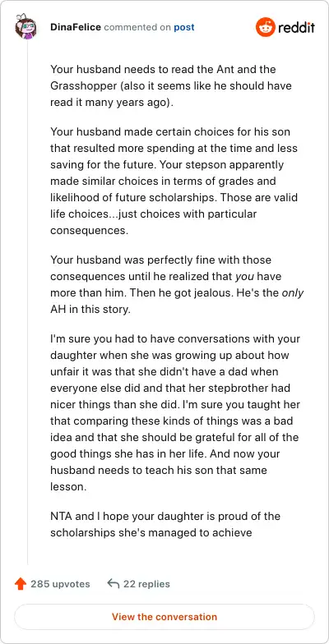Click the italicized word "you"

click(244, 276)
